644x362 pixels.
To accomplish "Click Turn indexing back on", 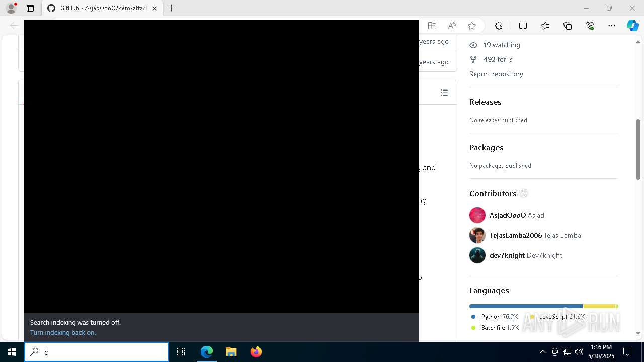I will click(x=63, y=332).
